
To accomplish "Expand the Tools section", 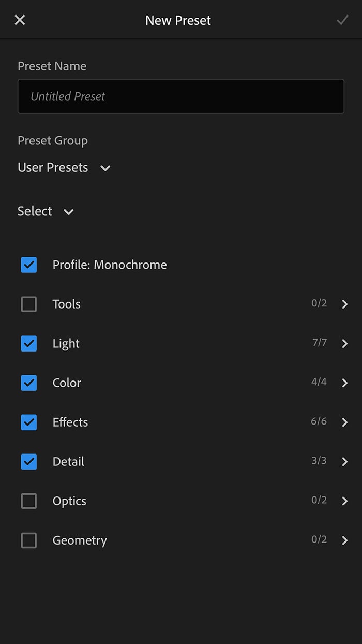I will [x=344, y=304].
